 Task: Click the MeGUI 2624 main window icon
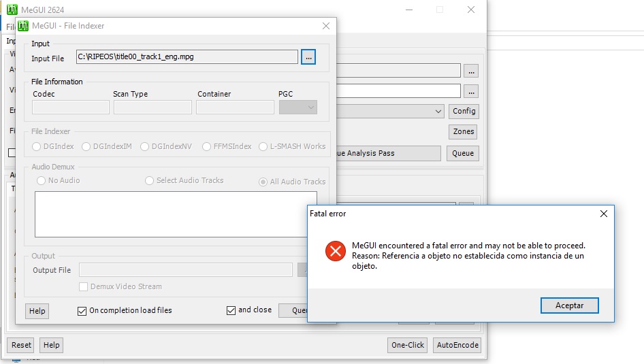(x=12, y=10)
